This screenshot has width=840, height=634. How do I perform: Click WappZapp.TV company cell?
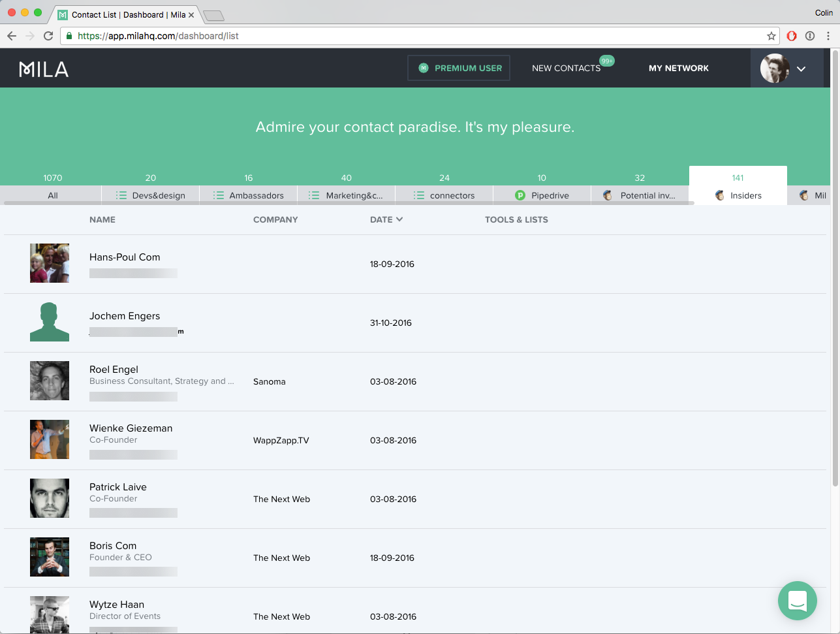(281, 440)
